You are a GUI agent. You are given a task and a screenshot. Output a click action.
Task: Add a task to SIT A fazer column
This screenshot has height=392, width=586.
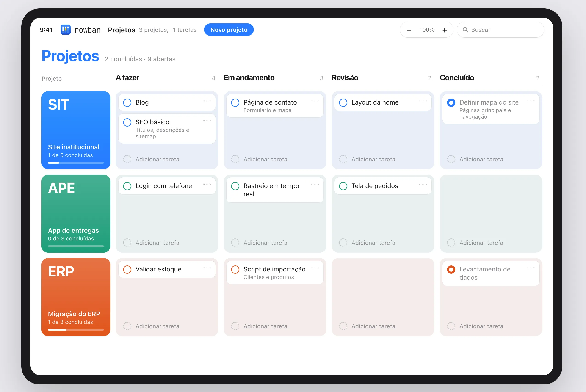151,159
